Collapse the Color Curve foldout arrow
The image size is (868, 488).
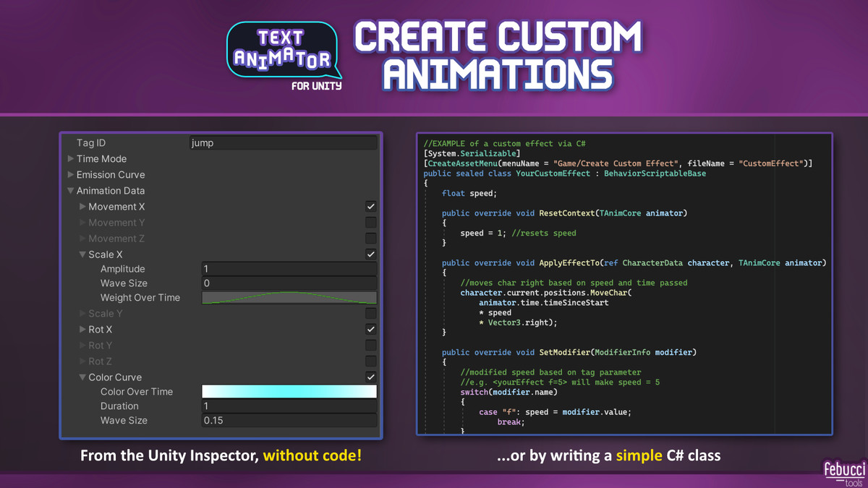pyautogui.click(x=82, y=377)
